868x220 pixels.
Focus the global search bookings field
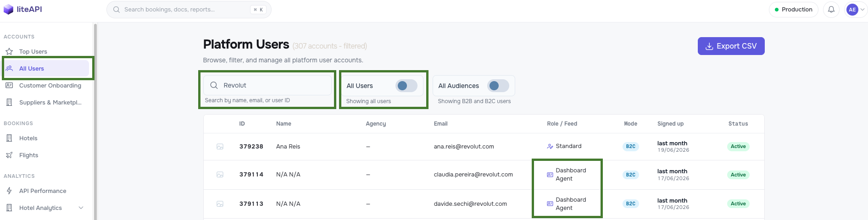click(189, 10)
